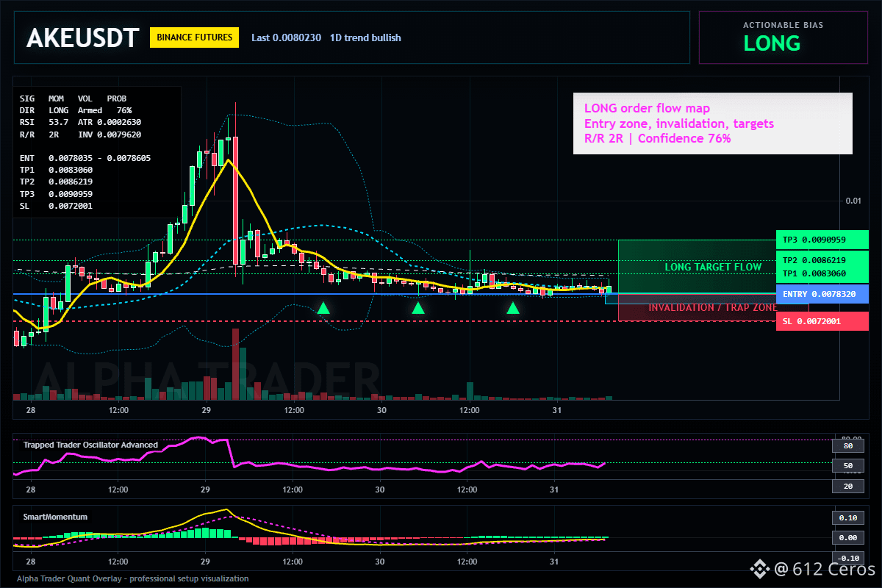Click the TP2 0.0086219 green price tag
This screenshot has width=882, height=588.
(x=822, y=260)
